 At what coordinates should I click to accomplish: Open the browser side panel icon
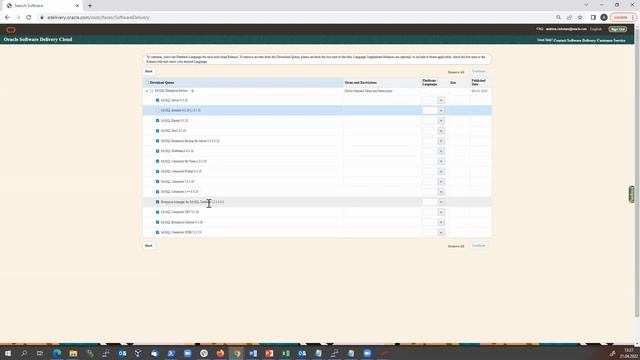(593, 18)
